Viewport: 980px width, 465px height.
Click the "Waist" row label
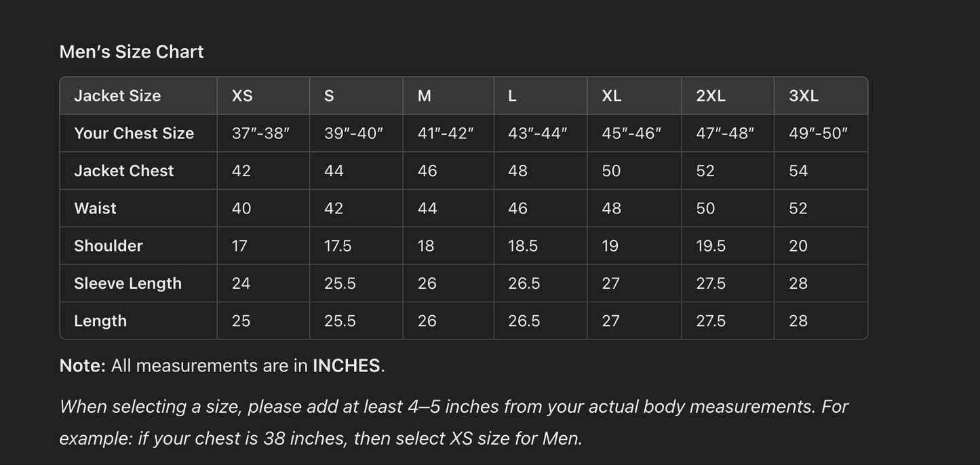[x=95, y=208]
